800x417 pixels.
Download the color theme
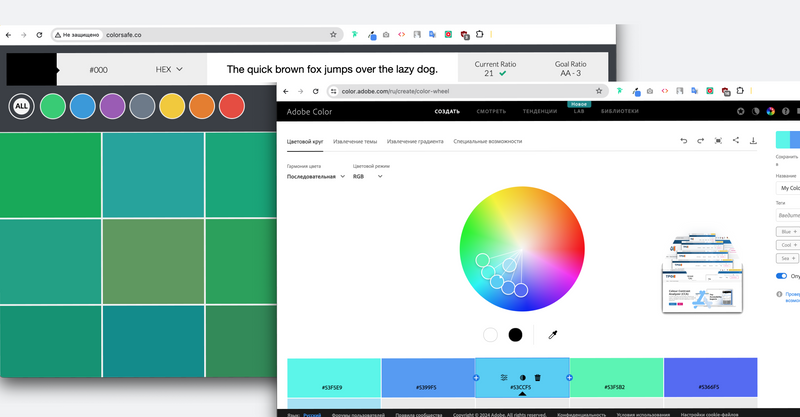pos(753,141)
